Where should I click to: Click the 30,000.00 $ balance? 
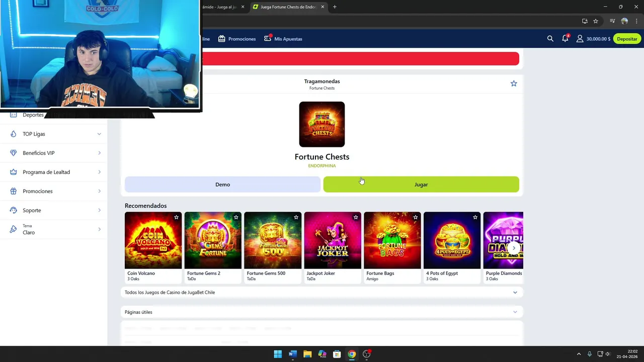pyautogui.click(x=598, y=39)
